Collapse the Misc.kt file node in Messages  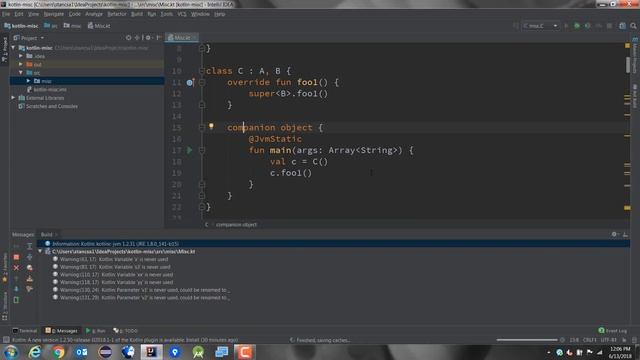point(40,251)
